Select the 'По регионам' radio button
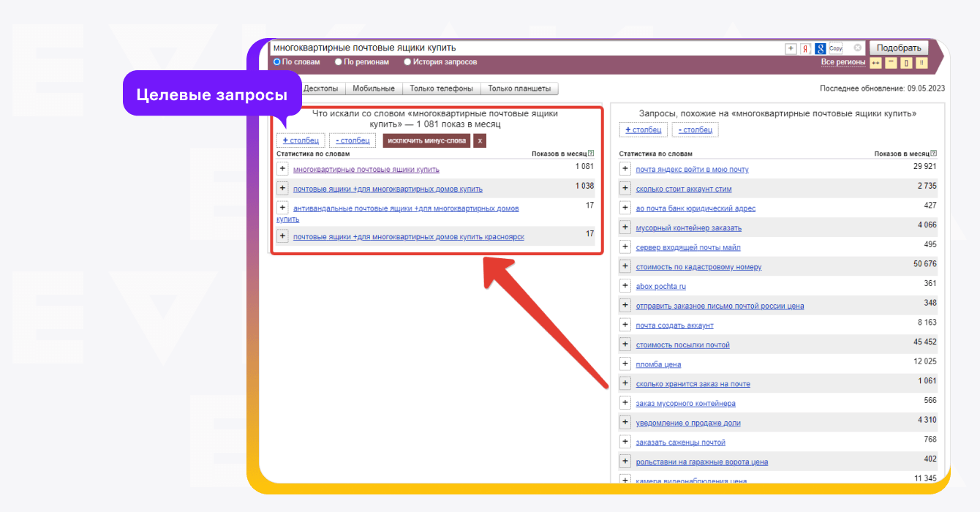The width and height of the screenshot is (980, 512). tap(338, 62)
